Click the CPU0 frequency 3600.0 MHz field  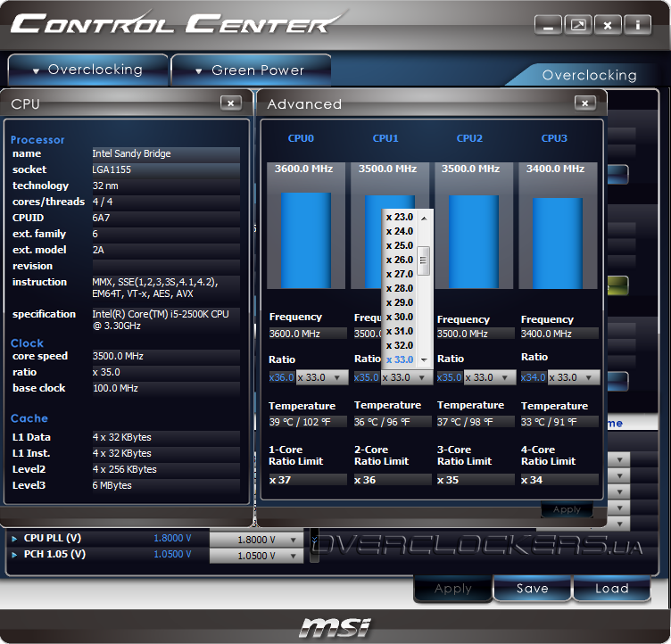(x=308, y=334)
